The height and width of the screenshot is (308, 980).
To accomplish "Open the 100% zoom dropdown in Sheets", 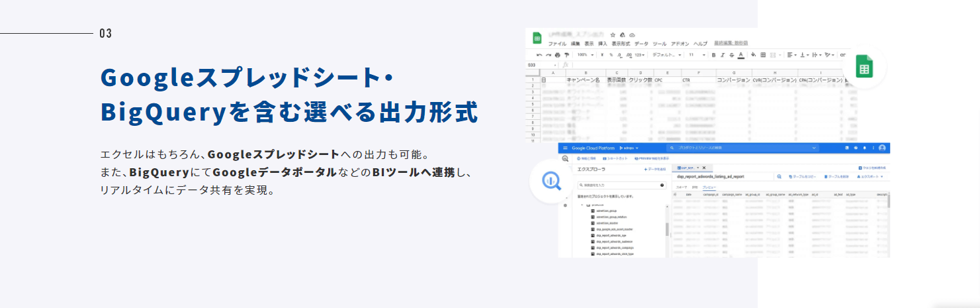I will [586, 55].
